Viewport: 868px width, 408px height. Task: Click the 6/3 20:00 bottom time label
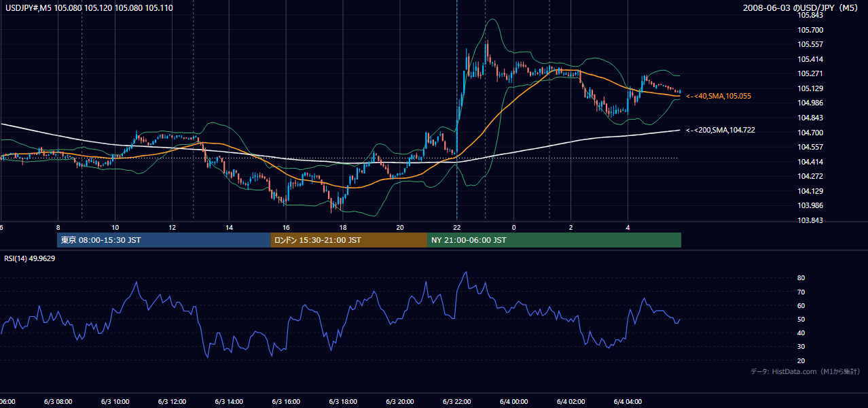tap(400, 402)
